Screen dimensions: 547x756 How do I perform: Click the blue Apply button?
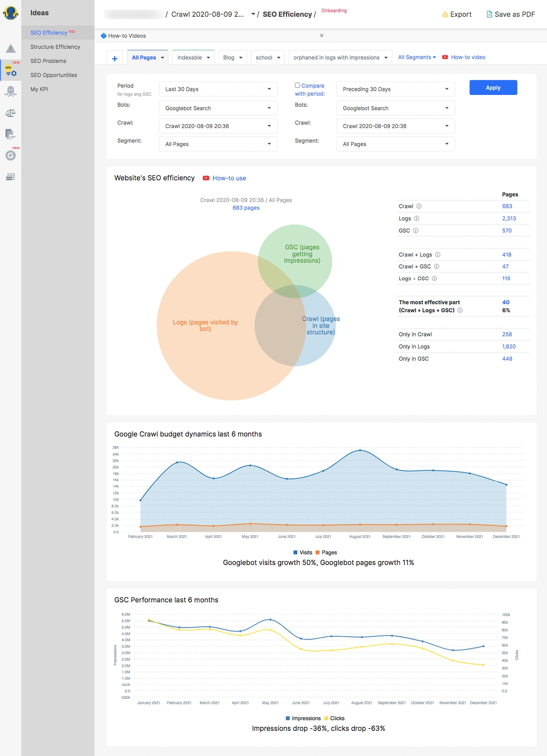(493, 88)
